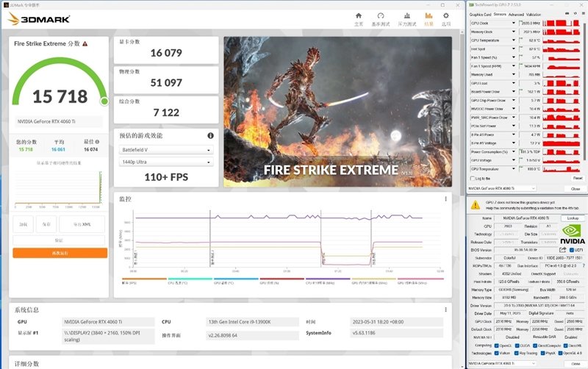Screen dimensions: 588x369
Task: Click the BIOS export share icon in GPU-Z
Action: pyautogui.click(x=562, y=250)
